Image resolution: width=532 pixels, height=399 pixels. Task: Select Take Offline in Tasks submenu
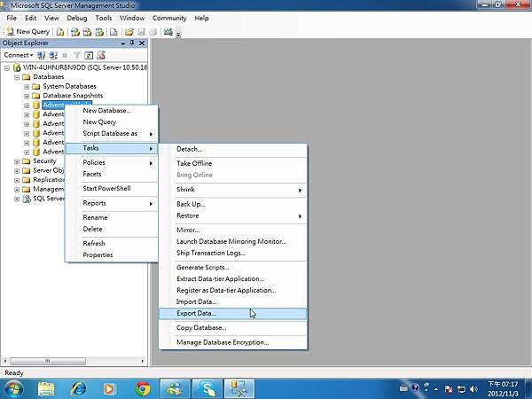(232, 163)
